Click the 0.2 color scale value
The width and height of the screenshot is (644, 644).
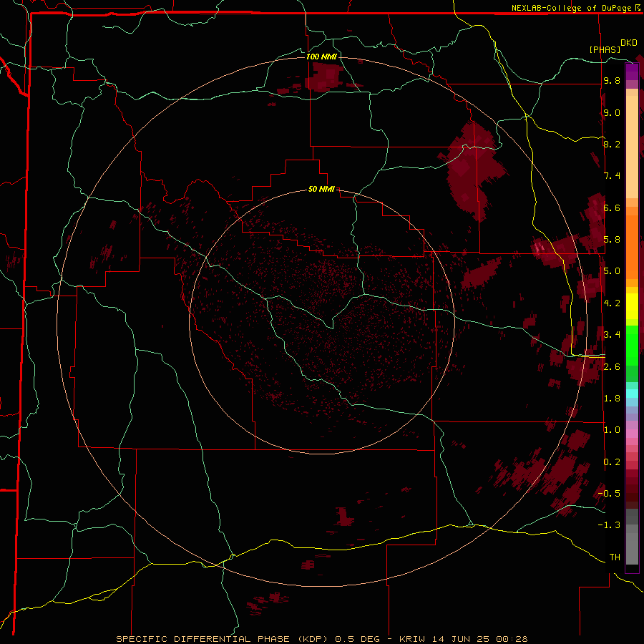[612, 462]
